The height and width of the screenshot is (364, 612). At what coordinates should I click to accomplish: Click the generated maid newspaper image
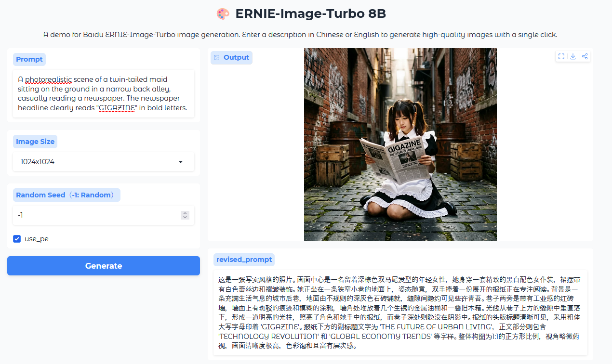400,144
